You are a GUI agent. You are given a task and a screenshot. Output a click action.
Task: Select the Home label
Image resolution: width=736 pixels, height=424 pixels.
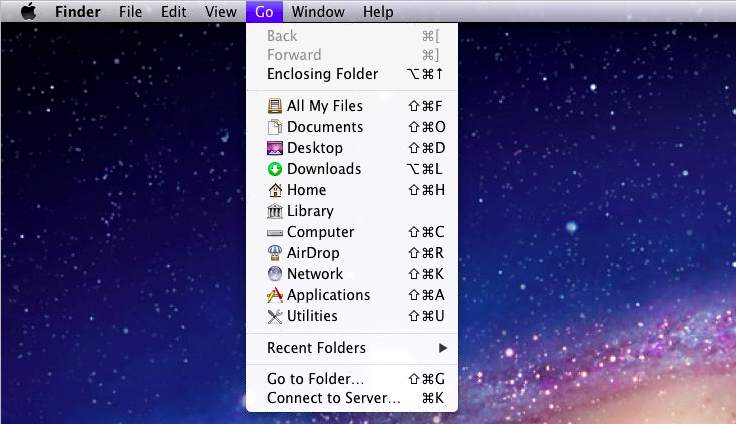pyautogui.click(x=307, y=190)
